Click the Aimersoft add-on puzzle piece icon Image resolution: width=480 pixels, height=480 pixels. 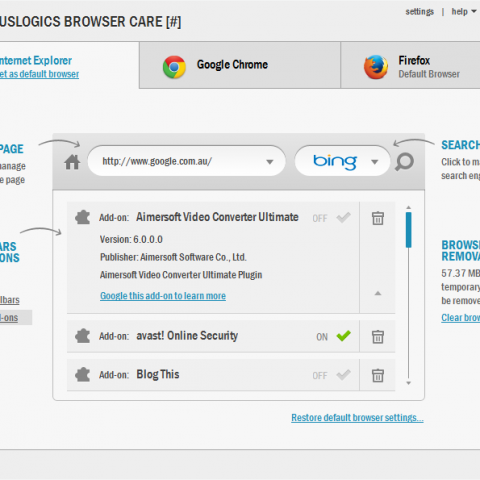coord(83,218)
